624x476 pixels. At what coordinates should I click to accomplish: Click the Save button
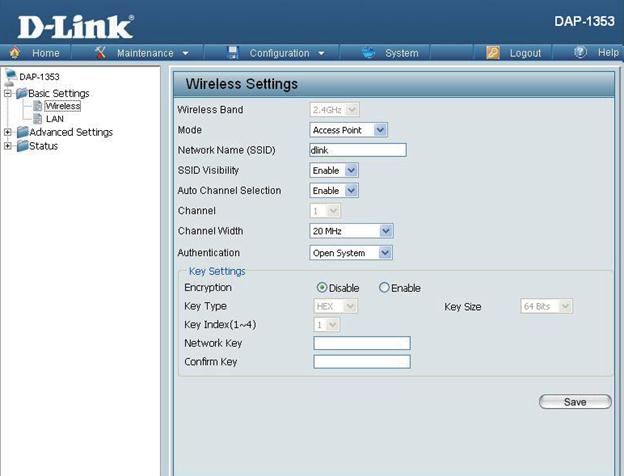575,402
